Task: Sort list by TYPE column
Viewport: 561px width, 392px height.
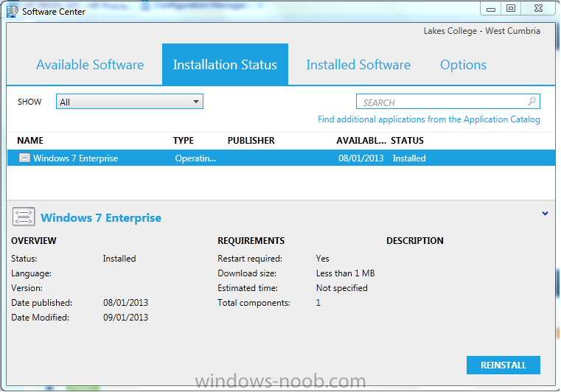Action: (183, 141)
